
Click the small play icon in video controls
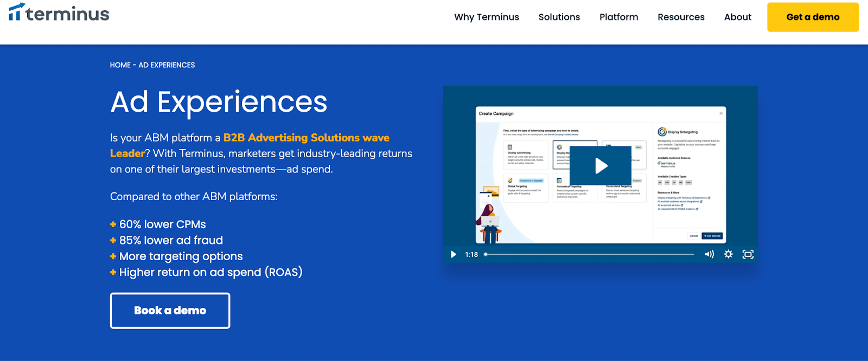454,254
